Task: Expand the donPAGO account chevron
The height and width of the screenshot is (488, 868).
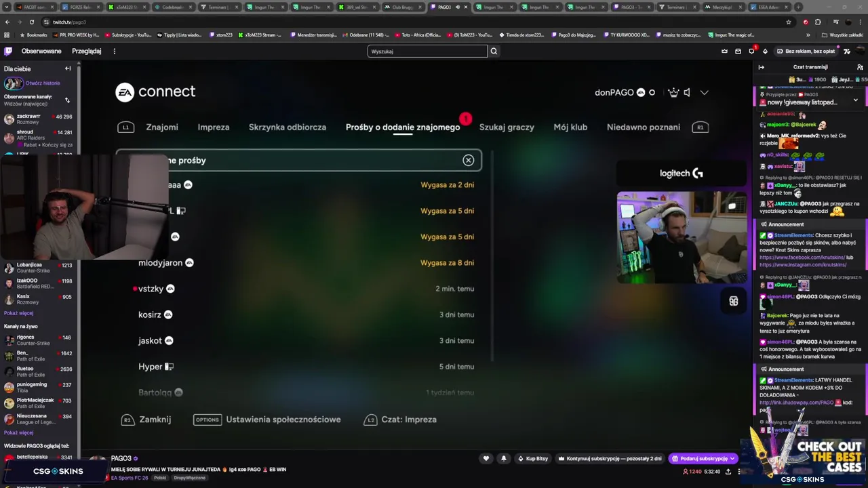Action: (704, 93)
